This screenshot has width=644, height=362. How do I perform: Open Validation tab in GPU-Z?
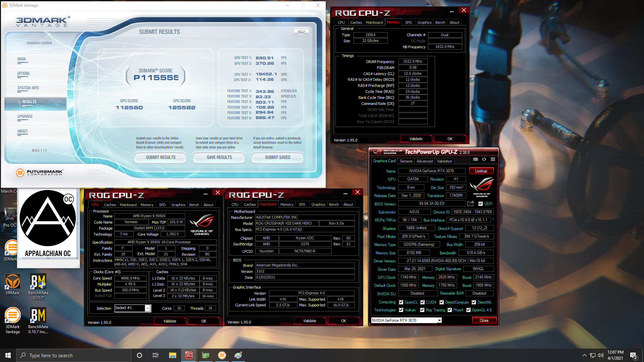pyautogui.click(x=444, y=161)
